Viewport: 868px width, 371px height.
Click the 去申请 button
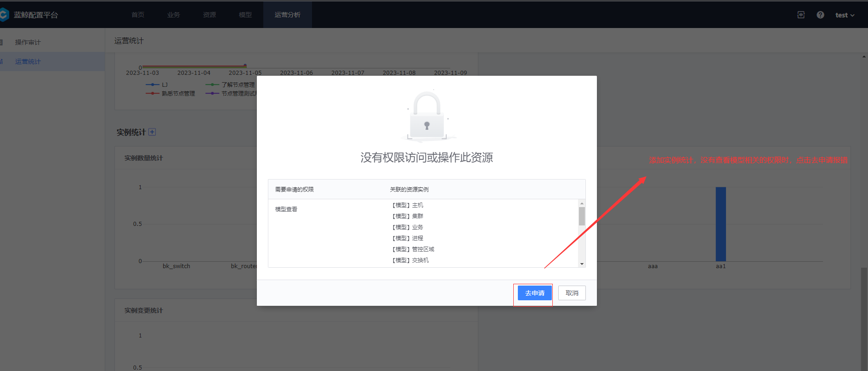click(x=535, y=293)
